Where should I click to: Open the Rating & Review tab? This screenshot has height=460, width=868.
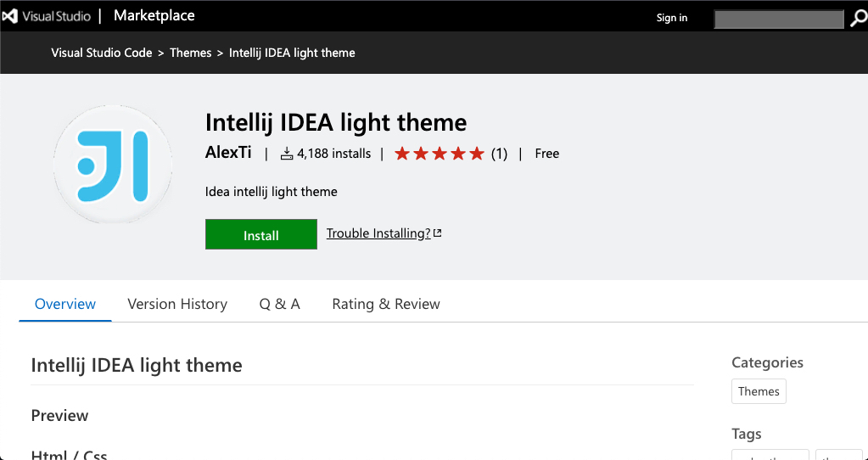click(386, 304)
